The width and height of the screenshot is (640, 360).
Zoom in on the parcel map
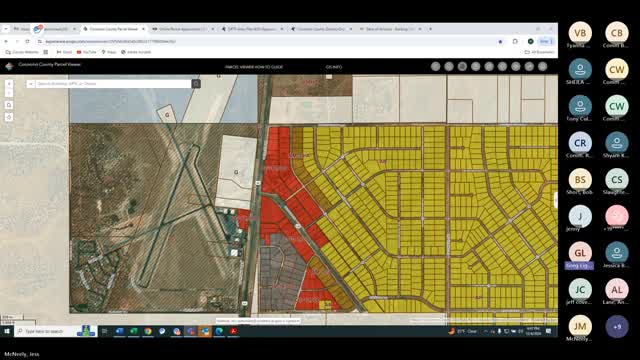(x=9, y=84)
